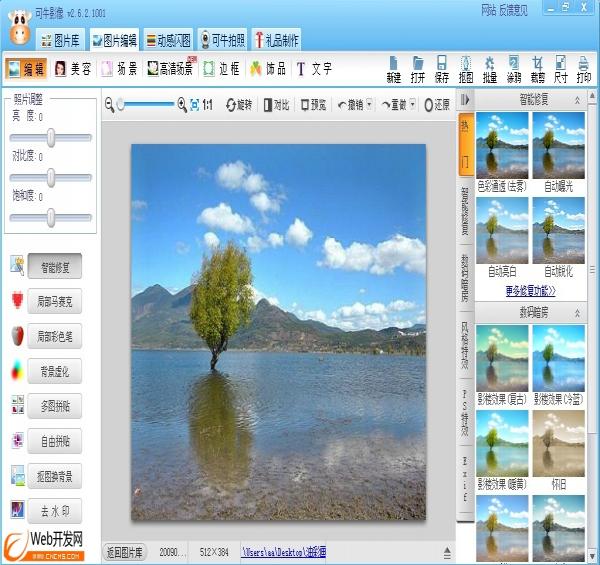This screenshot has height=565, width=600.
Task: Click the 亮度 (brightness) slider handle
Action: [50, 137]
